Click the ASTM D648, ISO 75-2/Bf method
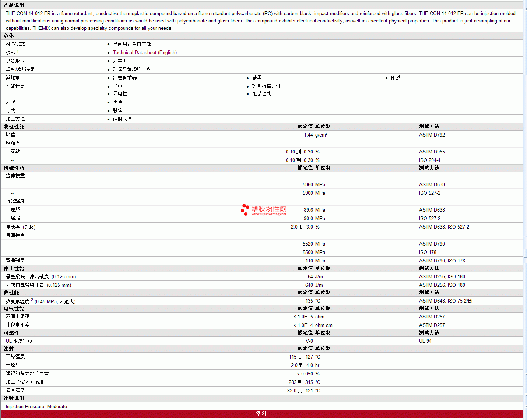Screen dimensions: 527x420 [446, 301]
